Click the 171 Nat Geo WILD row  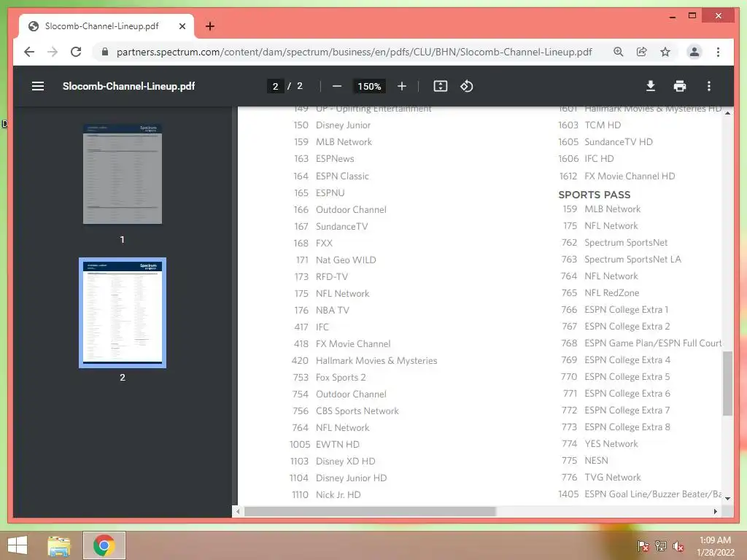tap(336, 260)
